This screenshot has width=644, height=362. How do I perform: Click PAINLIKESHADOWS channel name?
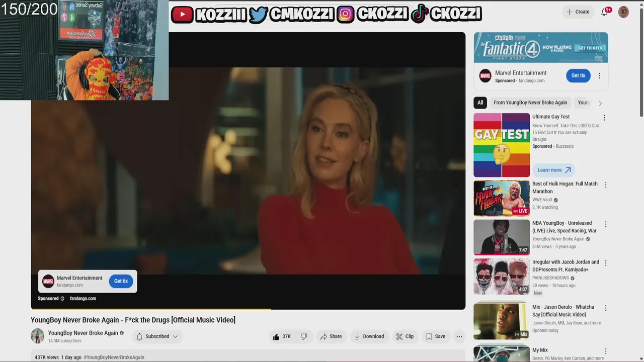click(550, 278)
